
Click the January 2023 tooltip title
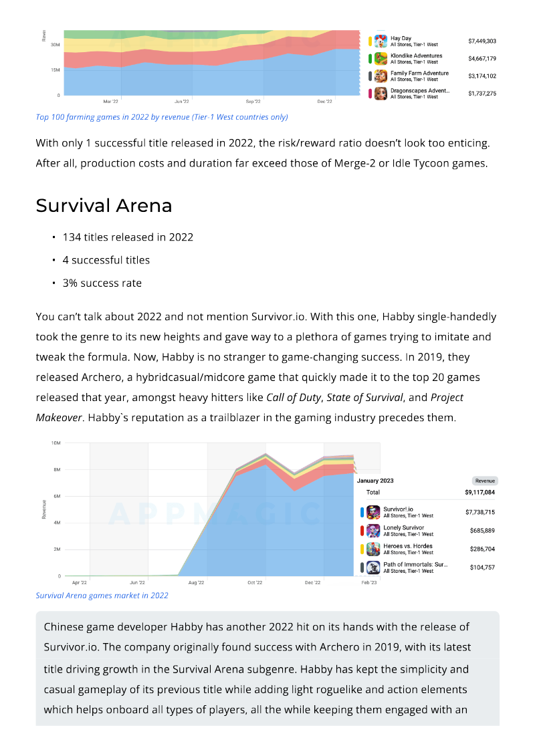(x=375, y=481)
